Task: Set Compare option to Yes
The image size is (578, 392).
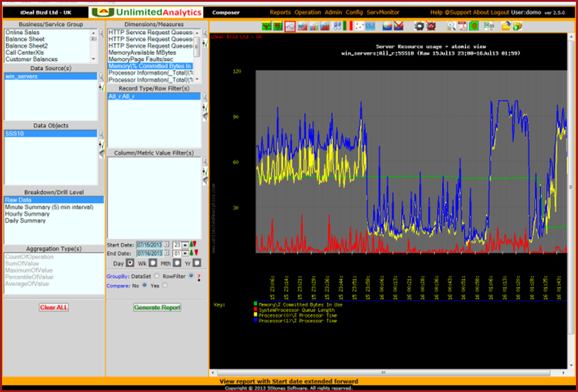Action: point(165,285)
